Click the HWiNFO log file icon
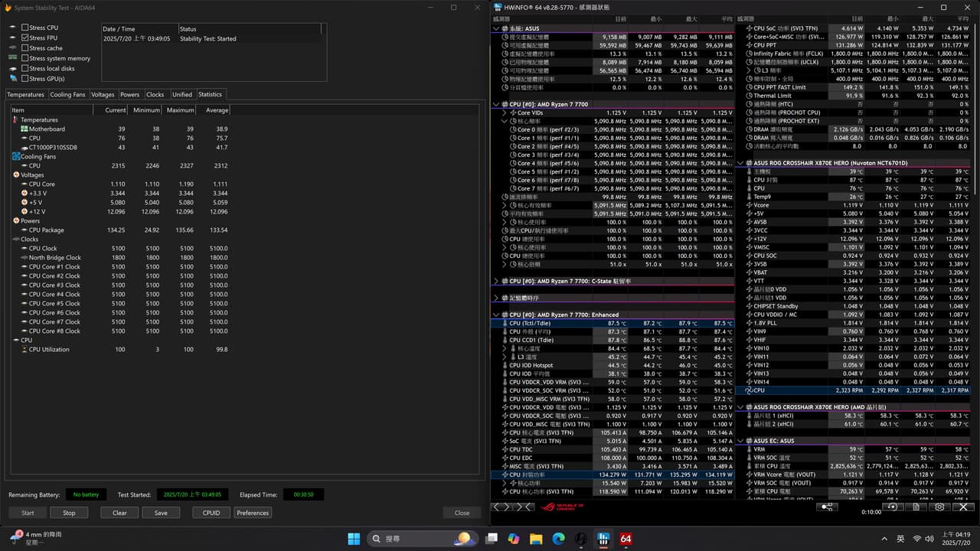The height and width of the screenshot is (551, 980). pyautogui.click(x=916, y=507)
